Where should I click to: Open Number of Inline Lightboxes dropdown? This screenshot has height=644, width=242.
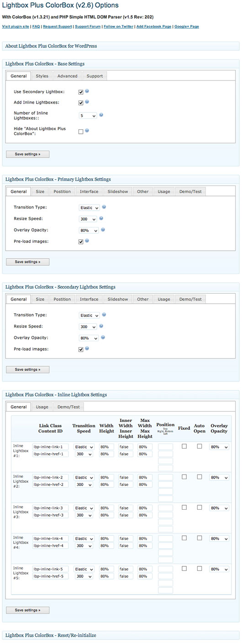click(88, 116)
